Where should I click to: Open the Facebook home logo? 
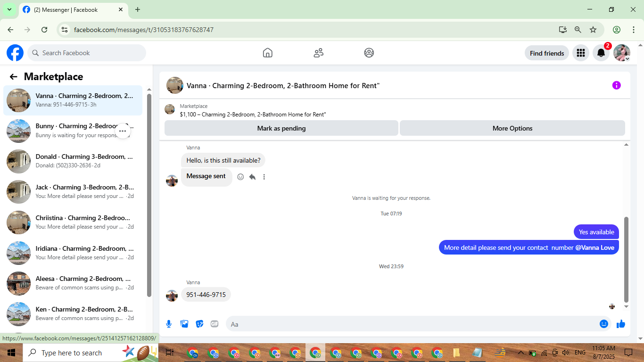(15, 53)
